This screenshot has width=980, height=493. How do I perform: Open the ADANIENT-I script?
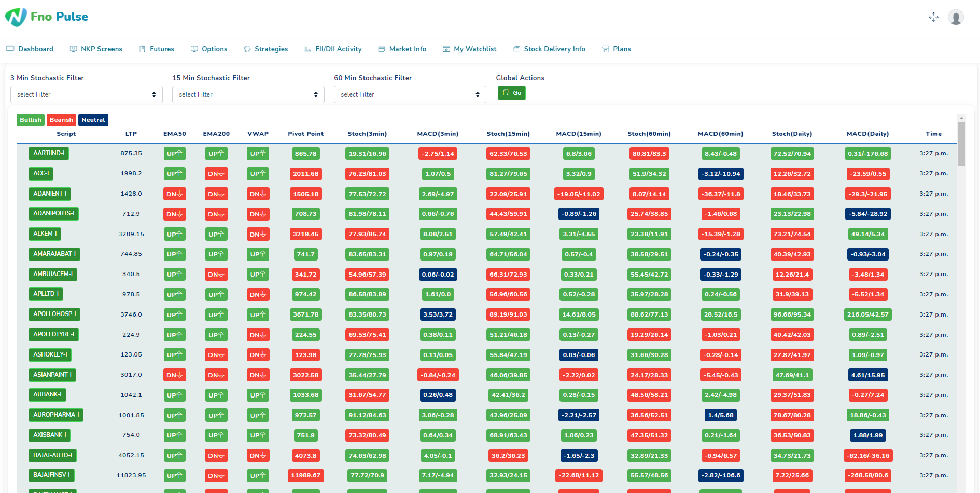pyautogui.click(x=50, y=194)
